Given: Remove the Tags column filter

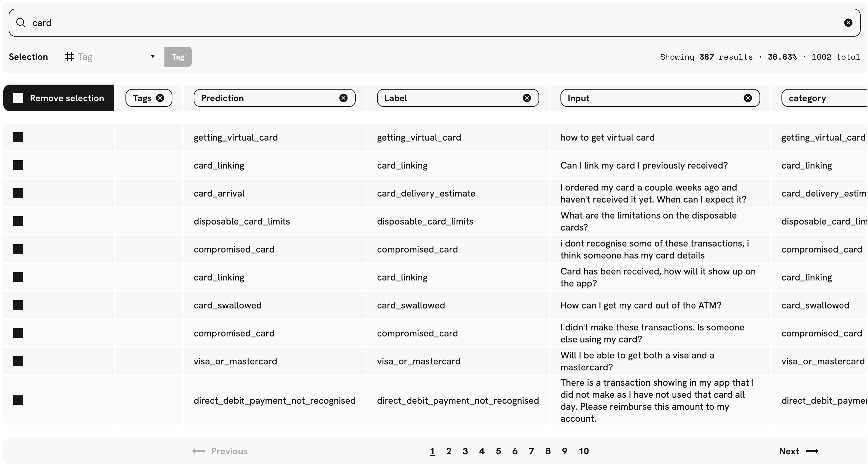Looking at the screenshot, I should [160, 98].
